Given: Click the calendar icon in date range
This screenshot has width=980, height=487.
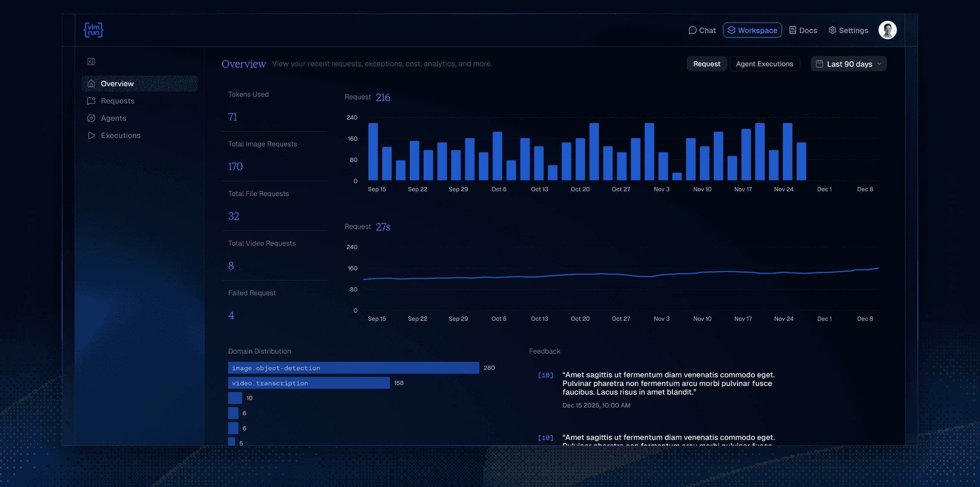Looking at the screenshot, I should tap(820, 64).
